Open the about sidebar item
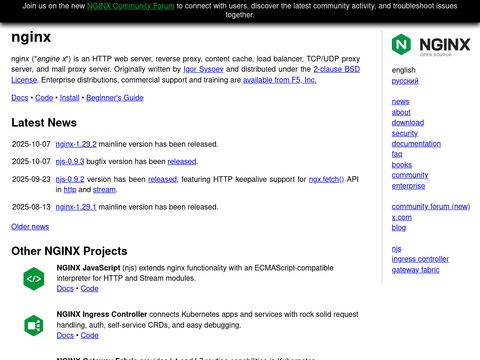 401,112
